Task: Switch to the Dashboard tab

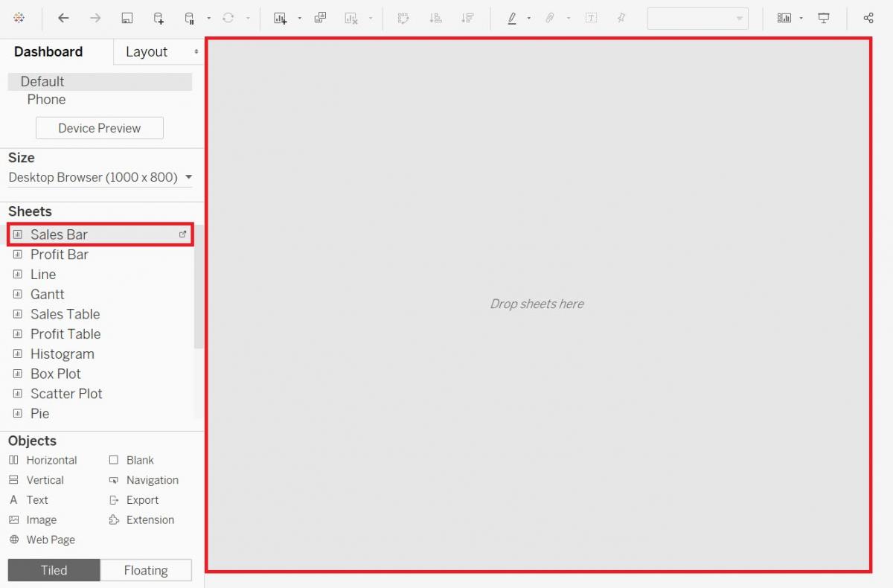Action: [x=48, y=51]
